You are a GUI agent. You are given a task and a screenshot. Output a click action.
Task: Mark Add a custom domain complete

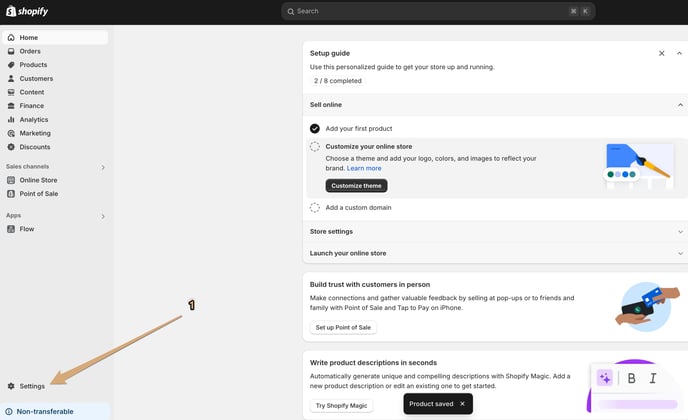coord(315,208)
